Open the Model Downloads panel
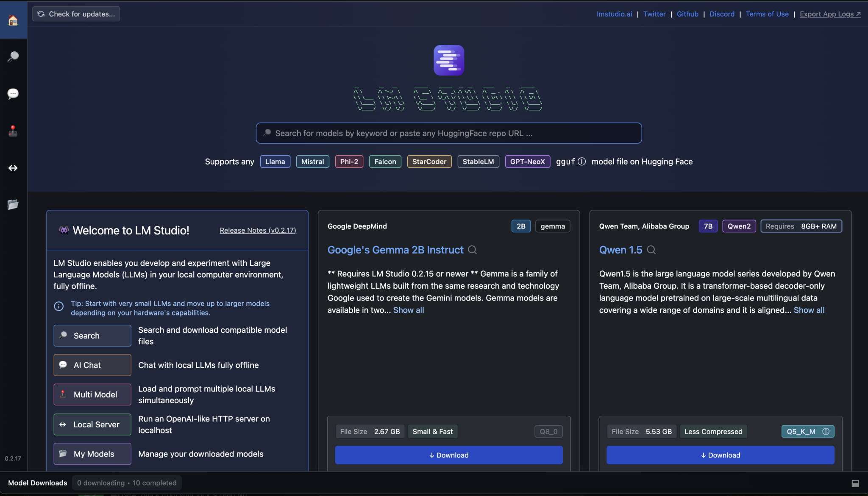 [x=37, y=483]
